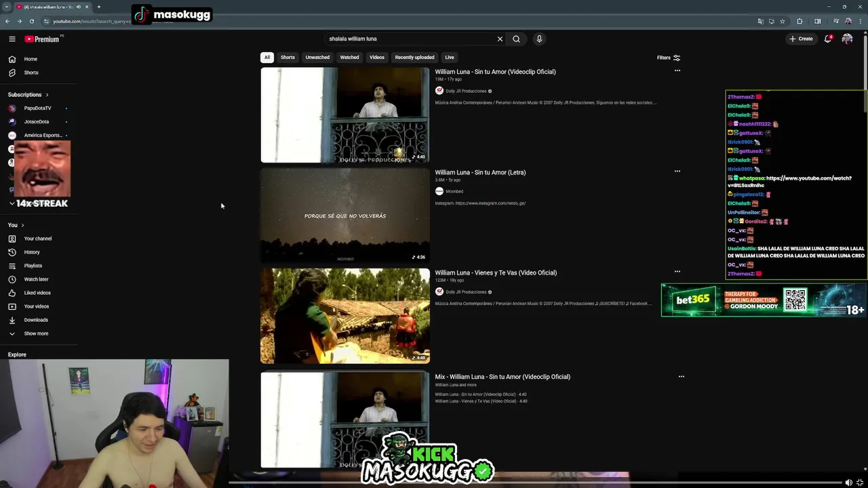This screenshot has width=868, height=488.
Task: Open the tab search dropdown arrow
Action: pyautogui.click(x=6, y=7)
